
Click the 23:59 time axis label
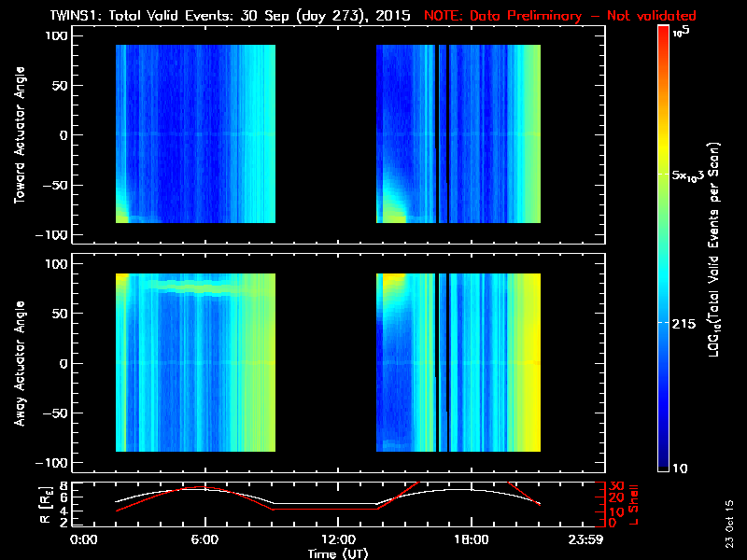pyautogui.click(x=585, y=539)
